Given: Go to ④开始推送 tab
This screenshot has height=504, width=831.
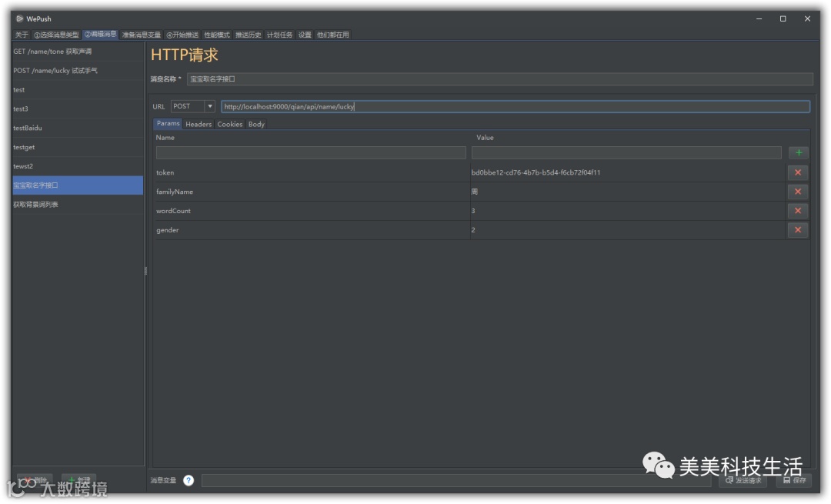Looking at the screenshot, I should point(182,35).
